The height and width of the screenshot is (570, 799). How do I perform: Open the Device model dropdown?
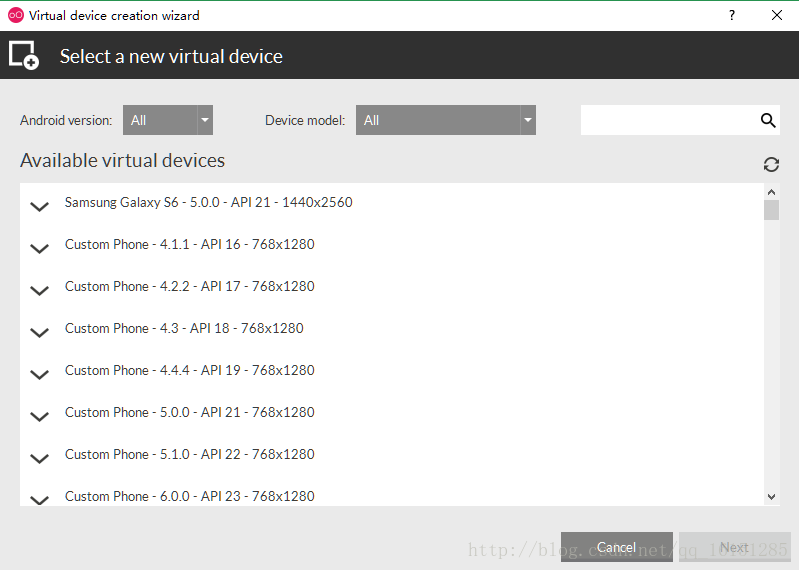click(x=446, y=120)
